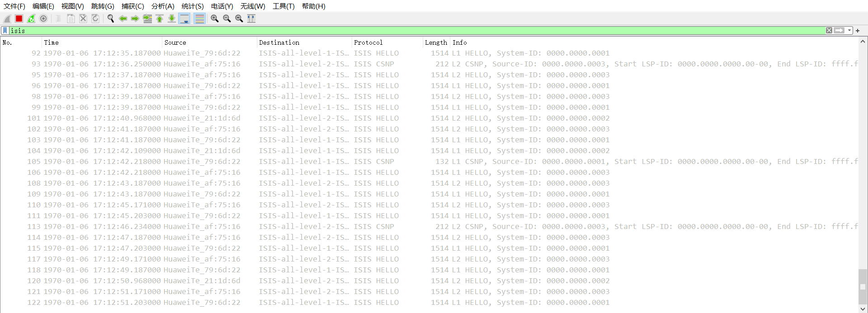Open the 统计(S) menu
868x313 pixels.
(193, 6)
